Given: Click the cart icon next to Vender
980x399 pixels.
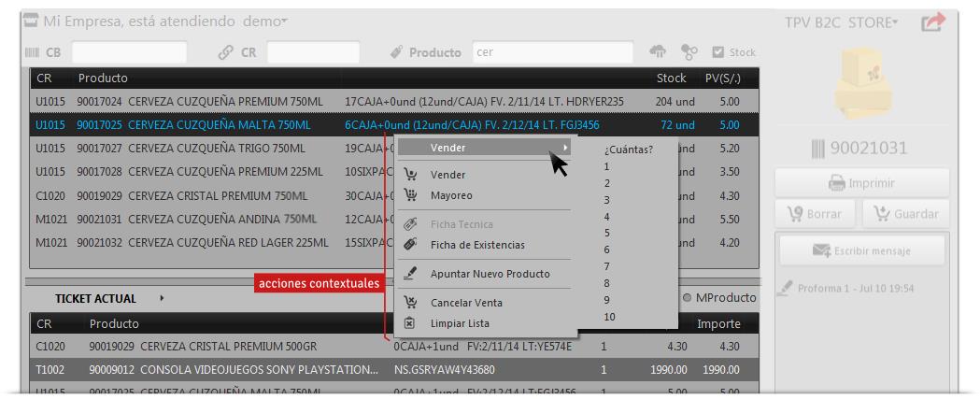Looking at the screenshot, I should point(410,175).
